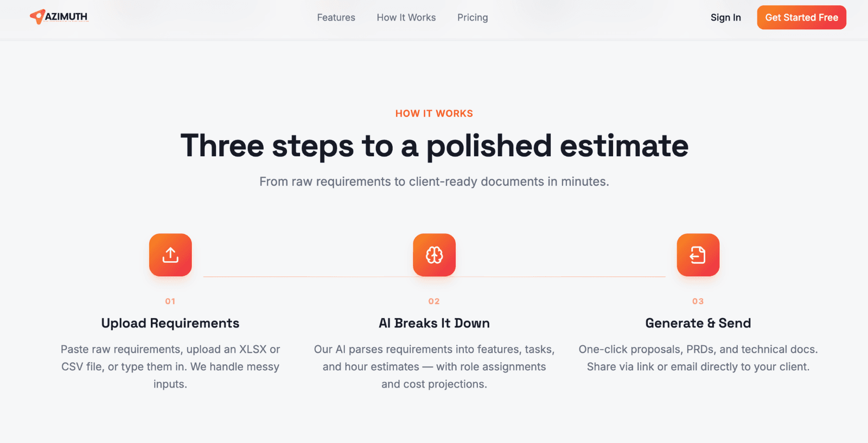This screenshot has height=443, width=868.
Task: Open the Pricing page
Action: point(472,17)
